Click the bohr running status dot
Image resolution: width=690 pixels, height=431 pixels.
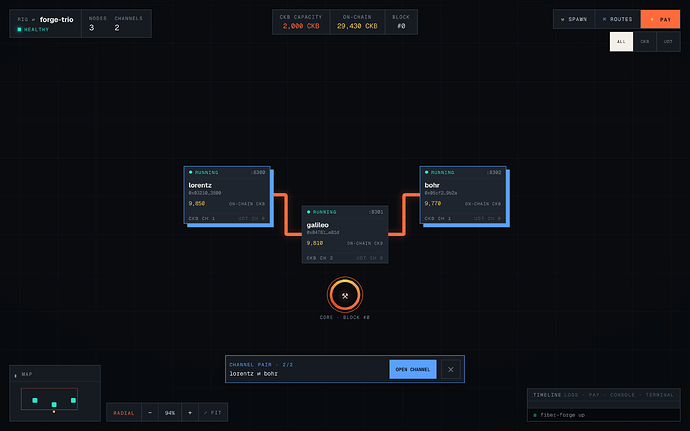(x=426, y=172)
